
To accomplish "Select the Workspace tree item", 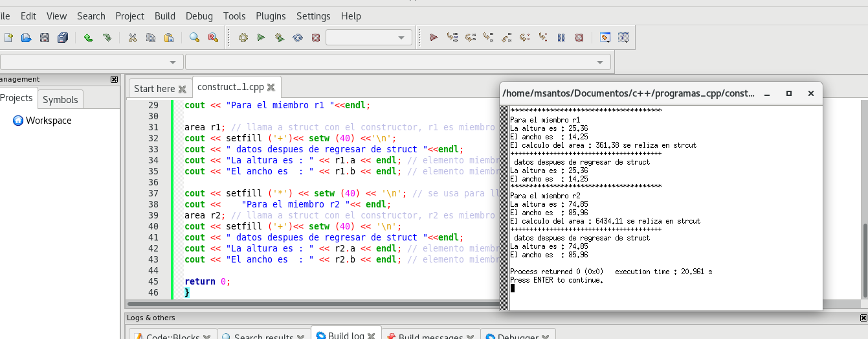I will tap(49, 121).
